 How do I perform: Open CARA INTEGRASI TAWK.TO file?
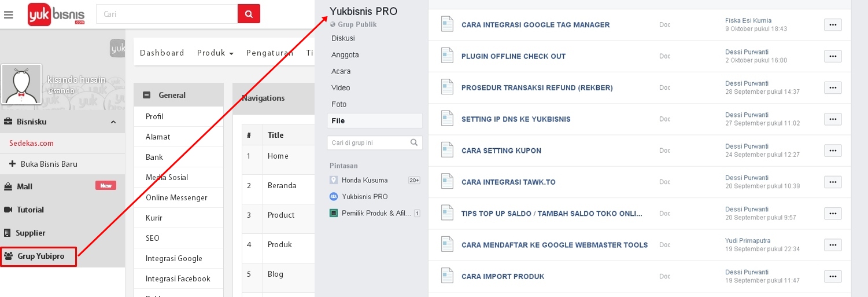(508, 182)
